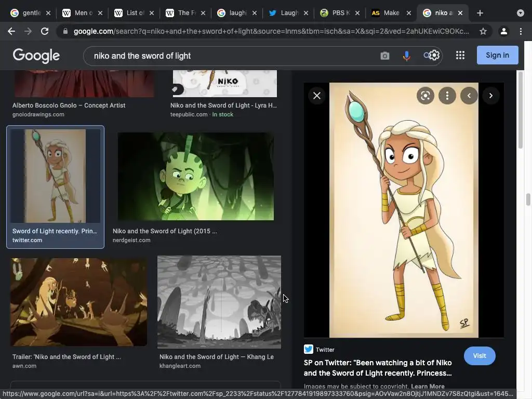Open a new browser tab
Image resolution: width=532 pixels, height=399 pixels.
click(480, 13)
